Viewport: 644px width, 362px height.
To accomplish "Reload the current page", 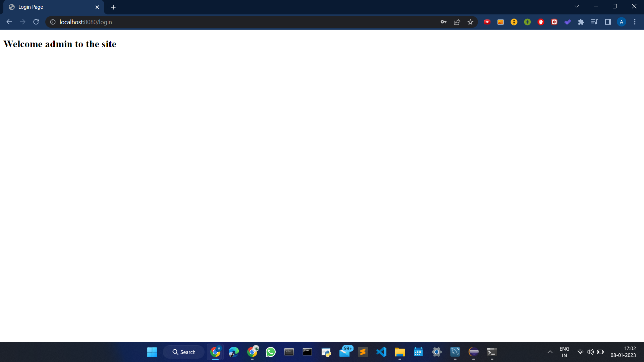I will pyautogui.click(x=36, y=22).
